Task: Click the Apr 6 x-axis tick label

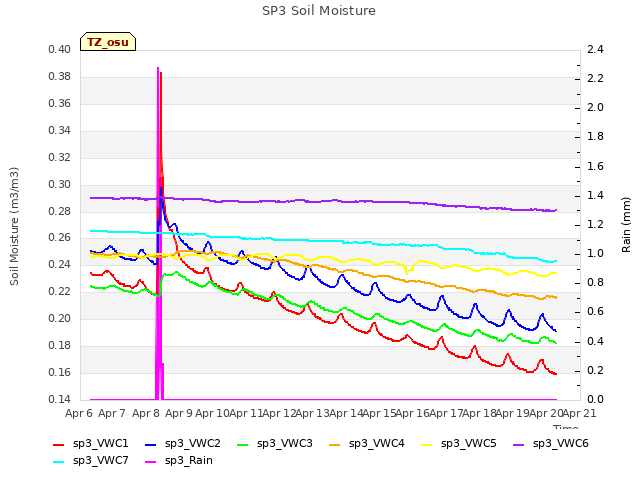Action: 79,413
